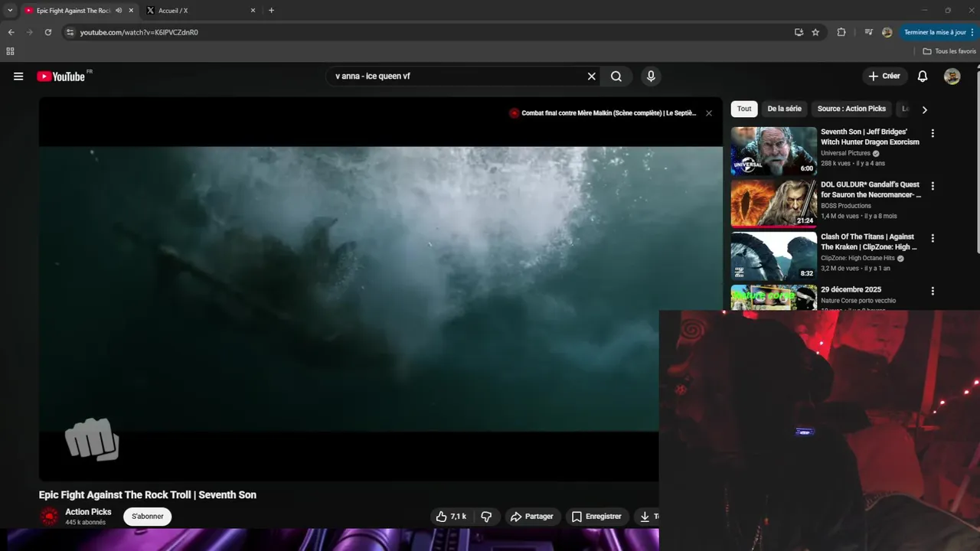Click Terminer la mise à jour
Screen dimensions: 980x551
pos(935,32)
